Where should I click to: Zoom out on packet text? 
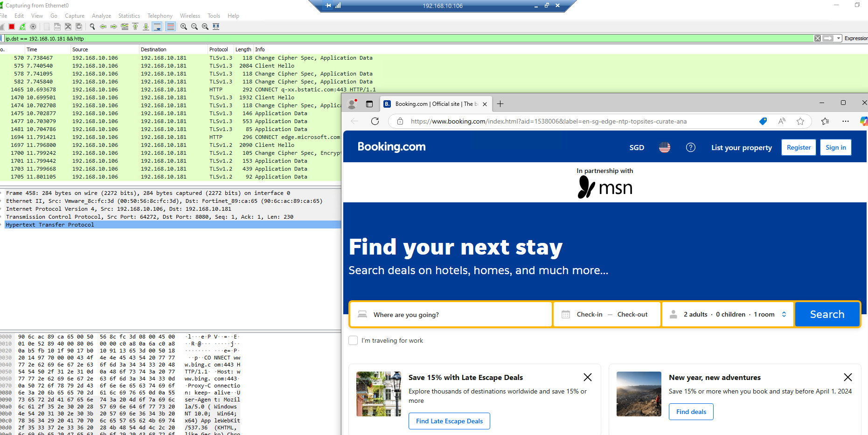click(x=194, y=27)
